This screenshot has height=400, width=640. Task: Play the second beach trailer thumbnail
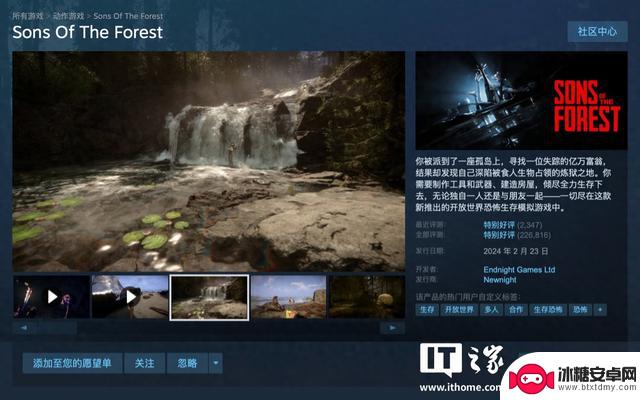pos(130,297)
